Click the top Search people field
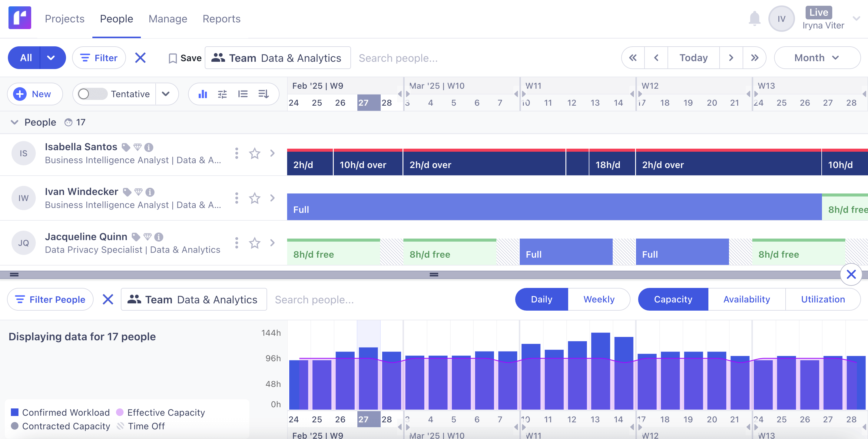The image size is (868, 439). tap(398, 58)
